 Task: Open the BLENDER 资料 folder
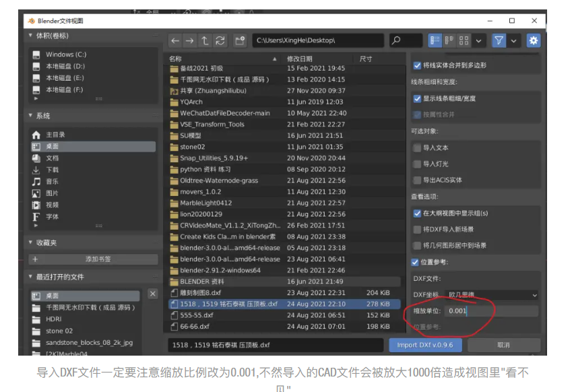pyautogui.click(x=284, y=282)
